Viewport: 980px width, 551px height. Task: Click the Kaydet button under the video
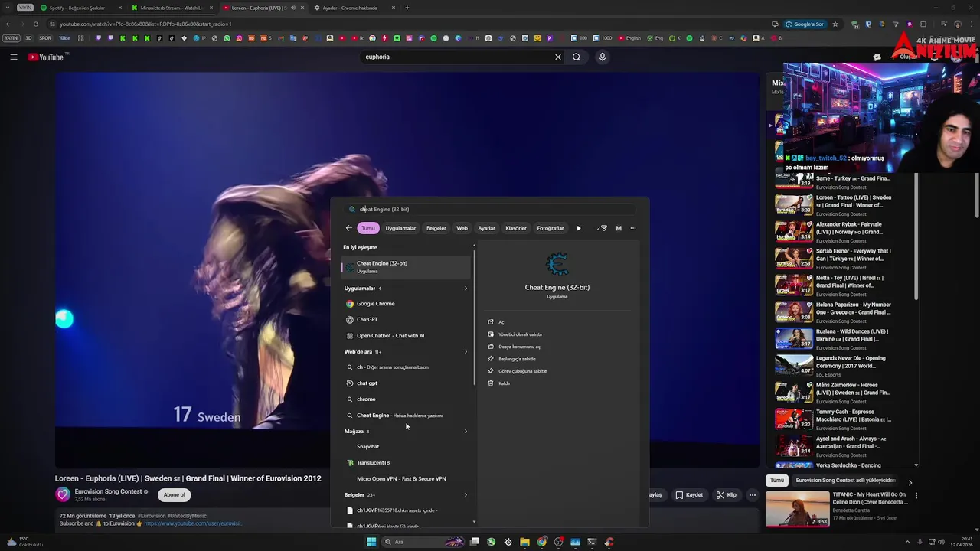coord(688,495)
